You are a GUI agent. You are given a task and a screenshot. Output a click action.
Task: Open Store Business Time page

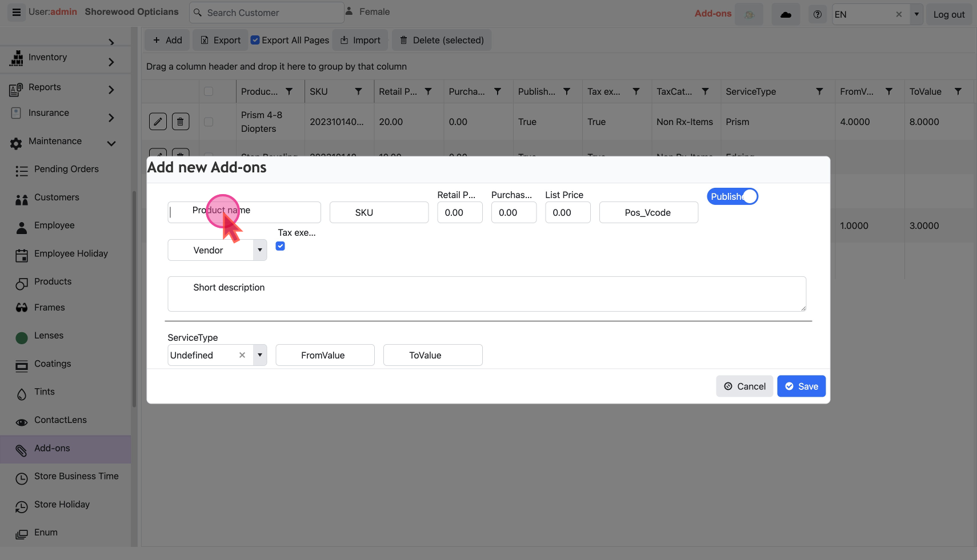click(76, 476)
